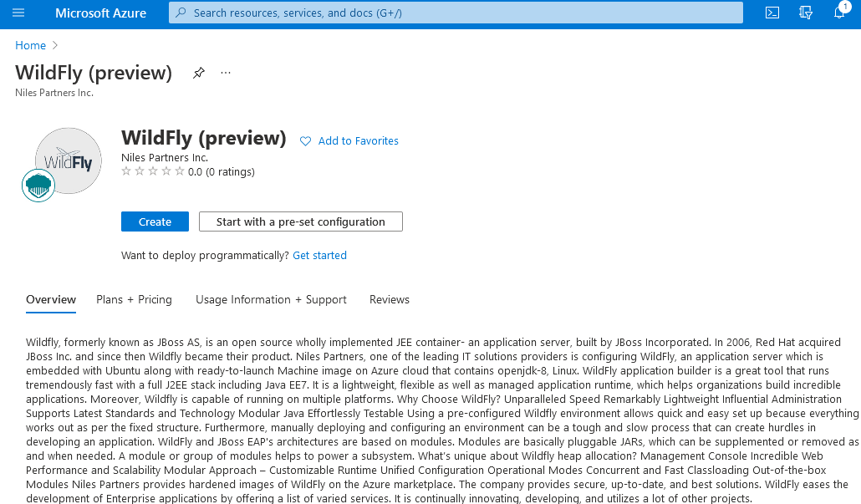Follow the Get started link

coord(319,255)
